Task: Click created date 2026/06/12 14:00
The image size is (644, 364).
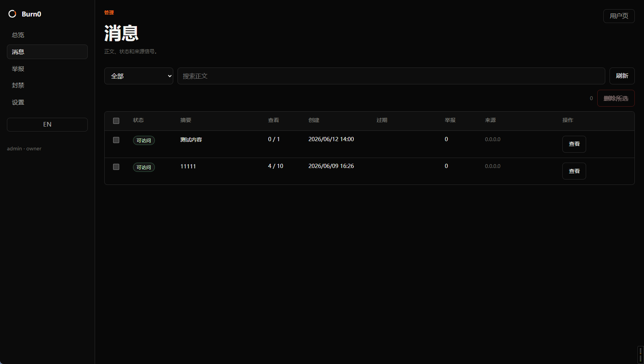Action: pyautogui.click(x=331, y=139)
